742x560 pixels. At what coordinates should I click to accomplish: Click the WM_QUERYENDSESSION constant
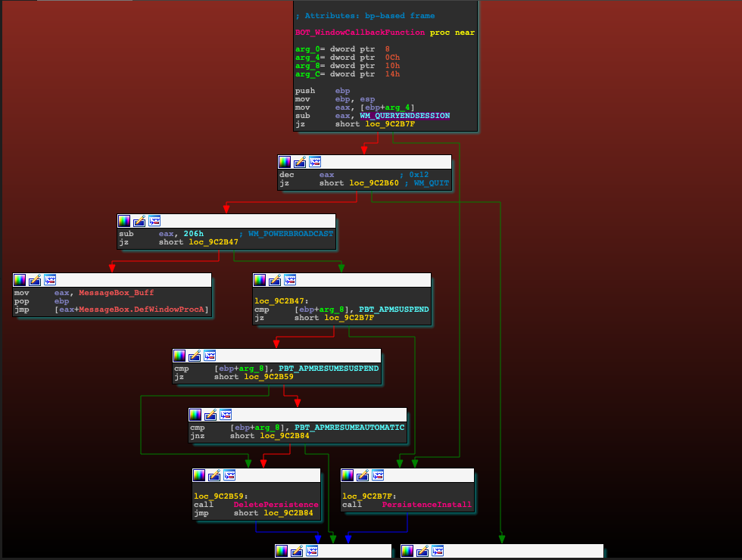pyautogui.click(x=404, y=116)
